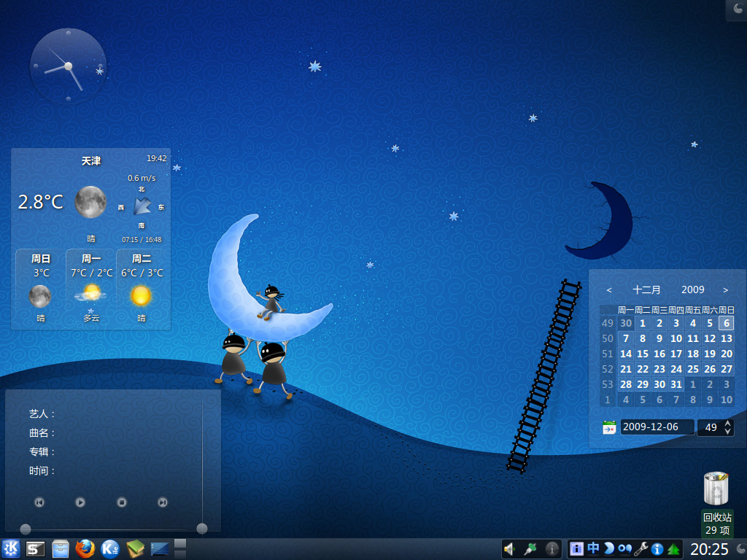Click the 0.6 m/s wind speed value
Screen dimensions: 747x560
click(142, 178)
